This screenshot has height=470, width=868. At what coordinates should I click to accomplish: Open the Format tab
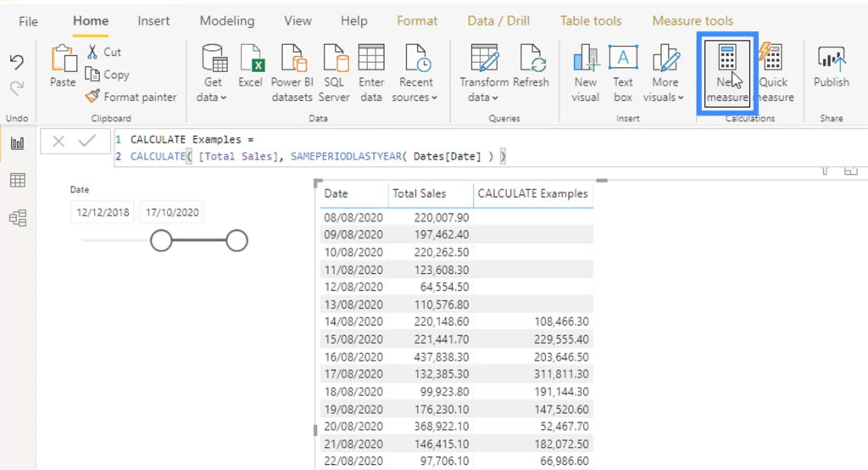pyautogui.click(x=417, y=21)
